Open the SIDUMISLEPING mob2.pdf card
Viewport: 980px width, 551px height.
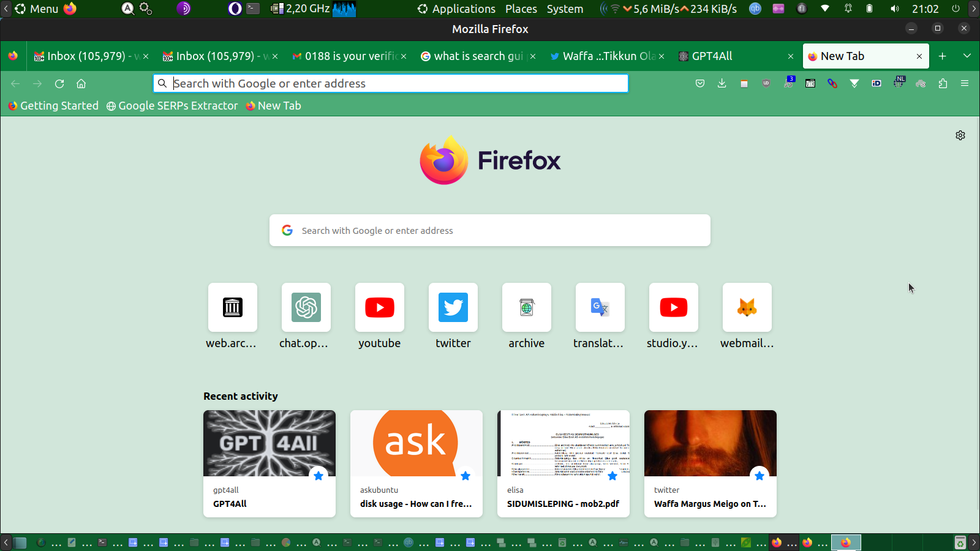[x=563, y=463]
